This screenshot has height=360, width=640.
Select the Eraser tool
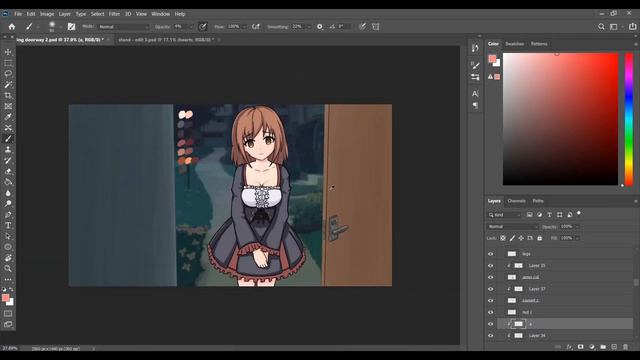click(8, 171)
